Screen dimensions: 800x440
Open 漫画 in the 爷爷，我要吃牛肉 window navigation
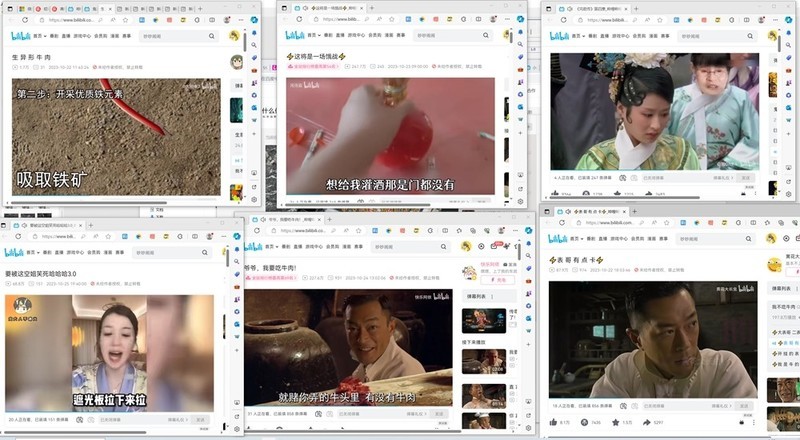pyautogui.click(x=346, y=247)
